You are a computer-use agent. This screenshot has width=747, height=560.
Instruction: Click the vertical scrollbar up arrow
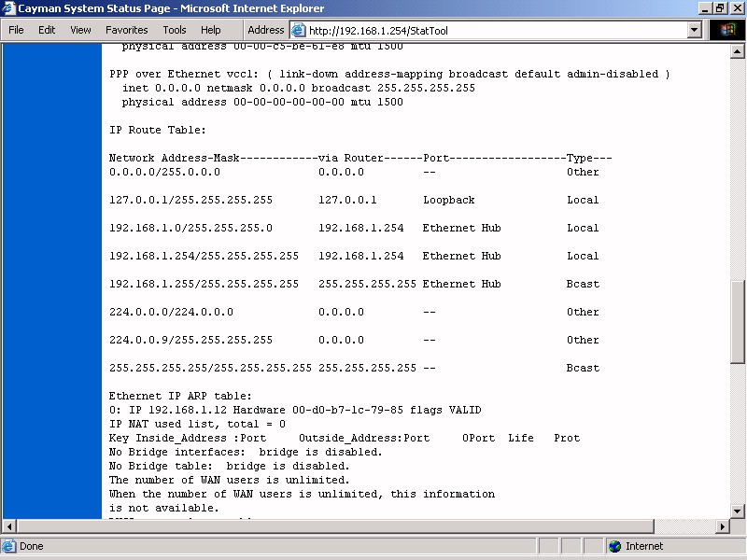coord(738,51)
